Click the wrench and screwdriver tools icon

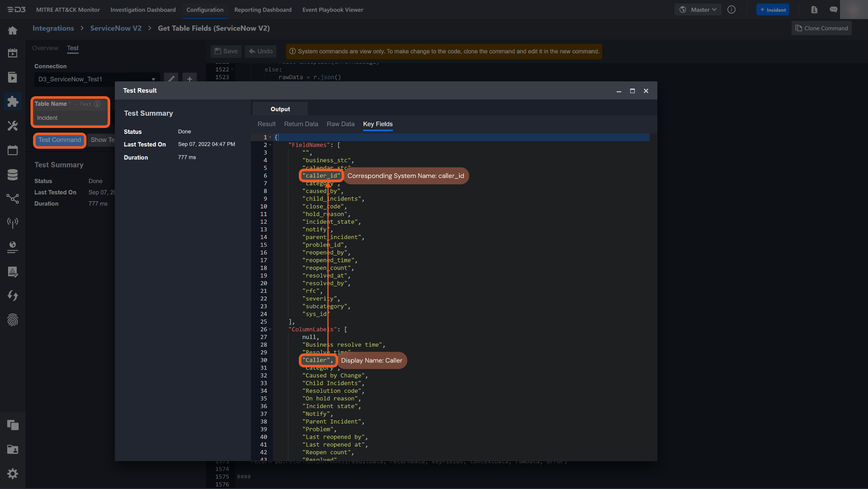[x=13, y=125]
